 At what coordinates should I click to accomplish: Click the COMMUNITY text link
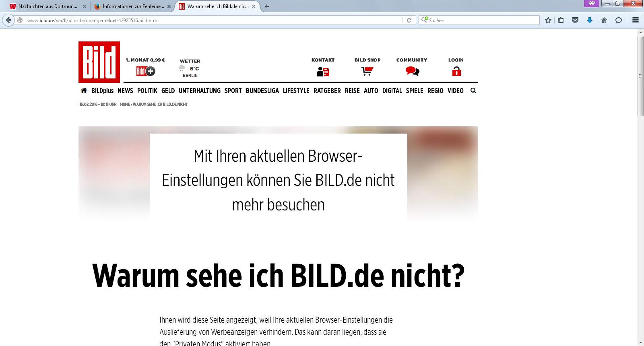pos(412,60)
